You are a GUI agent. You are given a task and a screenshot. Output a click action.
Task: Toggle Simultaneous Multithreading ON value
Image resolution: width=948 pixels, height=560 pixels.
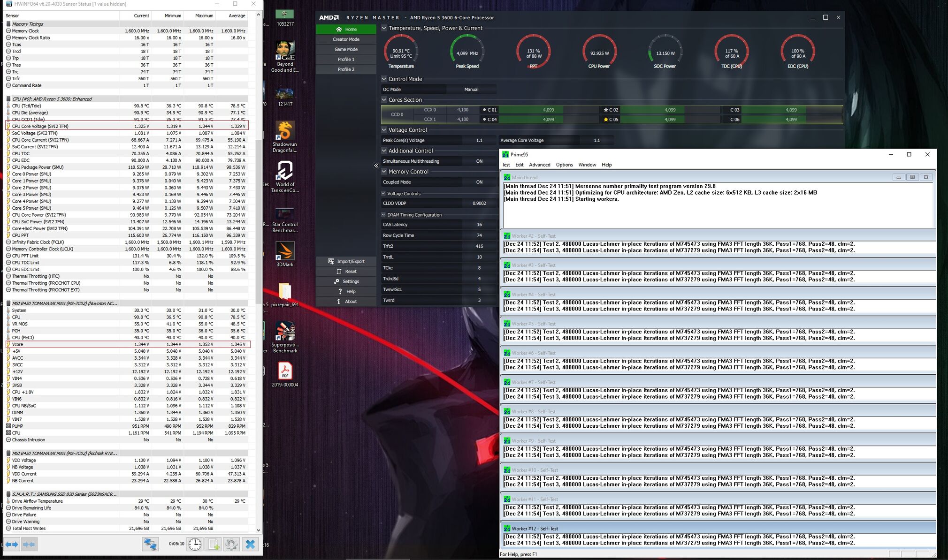coord(479,161)
